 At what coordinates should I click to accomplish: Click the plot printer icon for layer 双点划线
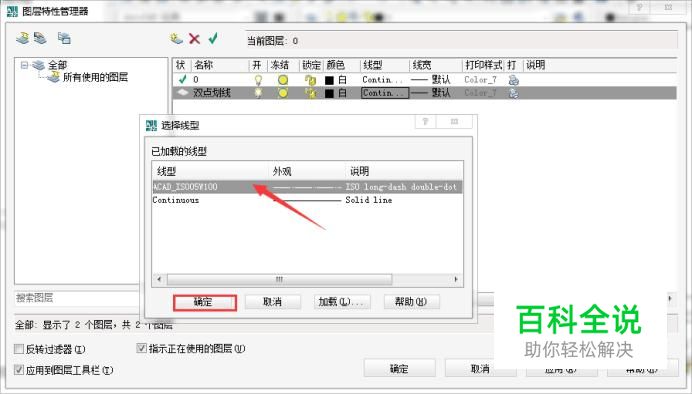pyautogui.click(x=513, y=93)
